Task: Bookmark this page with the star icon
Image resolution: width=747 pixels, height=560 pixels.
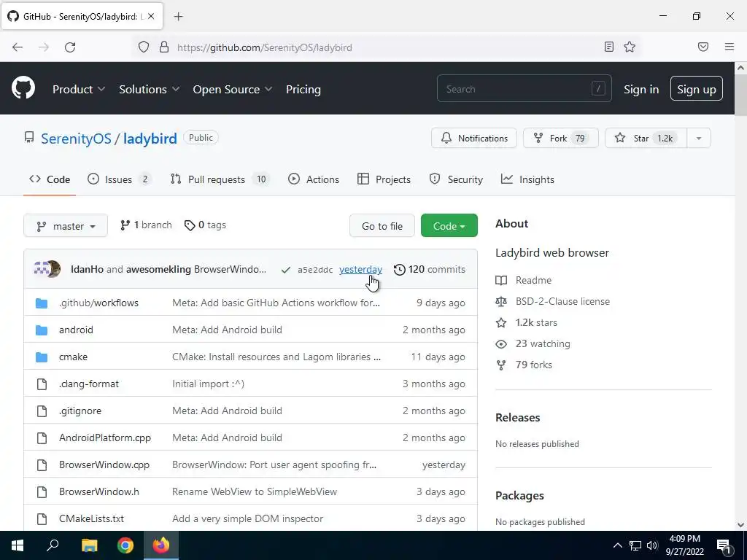Action: (630, 47)
